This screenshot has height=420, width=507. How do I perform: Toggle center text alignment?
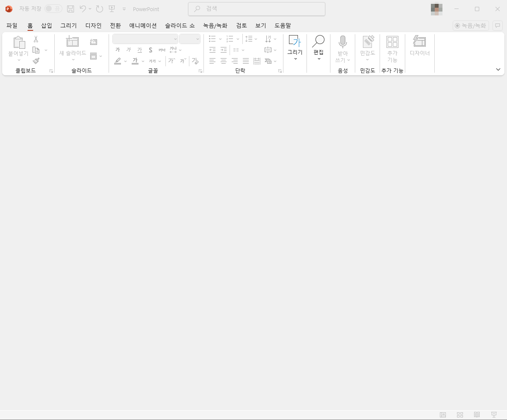click(224, 61)
